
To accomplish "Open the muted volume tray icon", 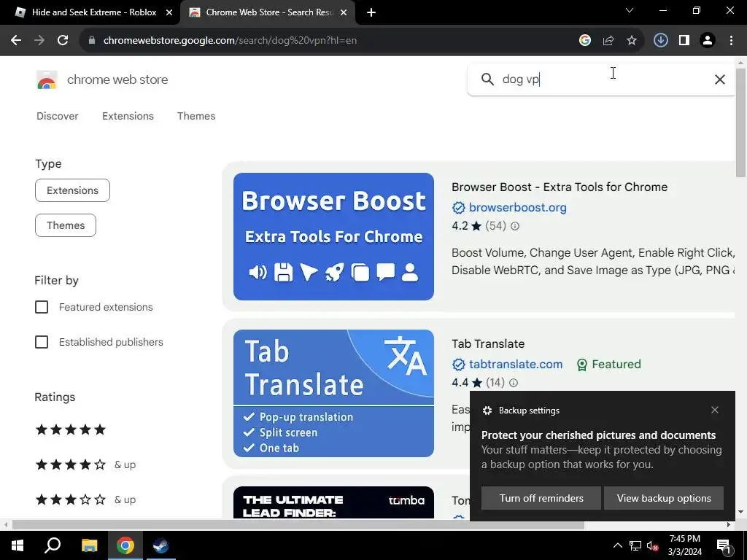I will [652, 545].
